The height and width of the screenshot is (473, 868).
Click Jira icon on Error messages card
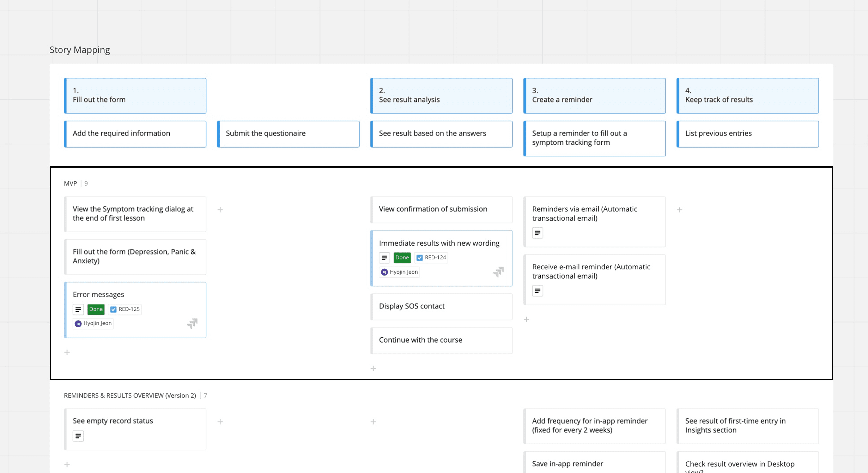click(192, 323)
